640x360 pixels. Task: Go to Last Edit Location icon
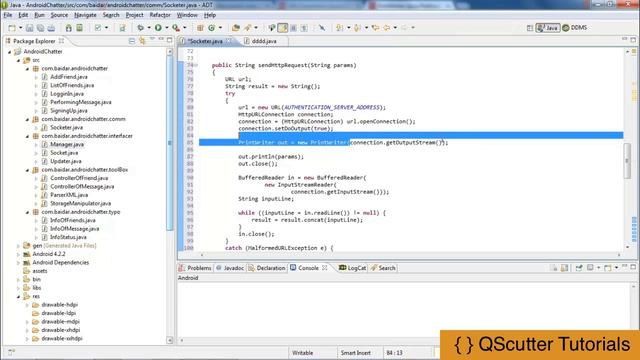(x=376, y=28)
